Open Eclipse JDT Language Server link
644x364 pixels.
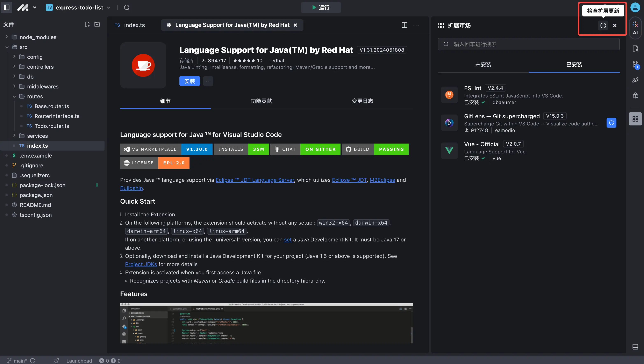[x=255, y=180]
